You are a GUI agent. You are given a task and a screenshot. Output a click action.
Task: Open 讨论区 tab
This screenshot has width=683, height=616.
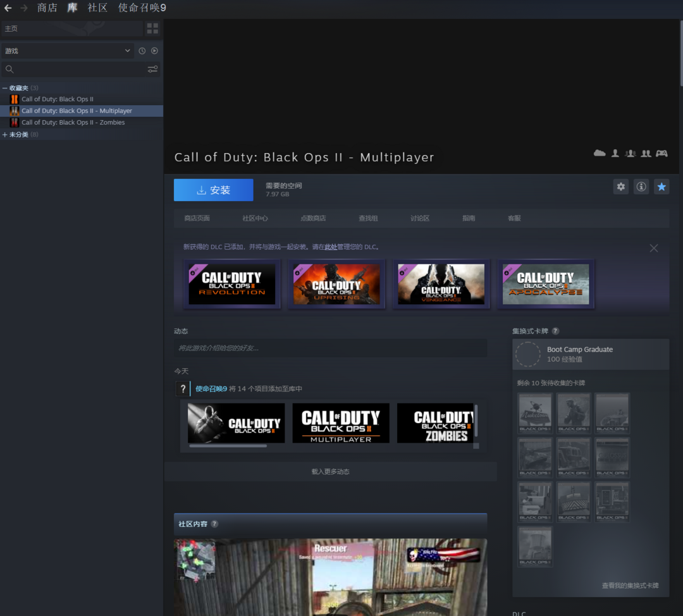[x=420, y=218]
